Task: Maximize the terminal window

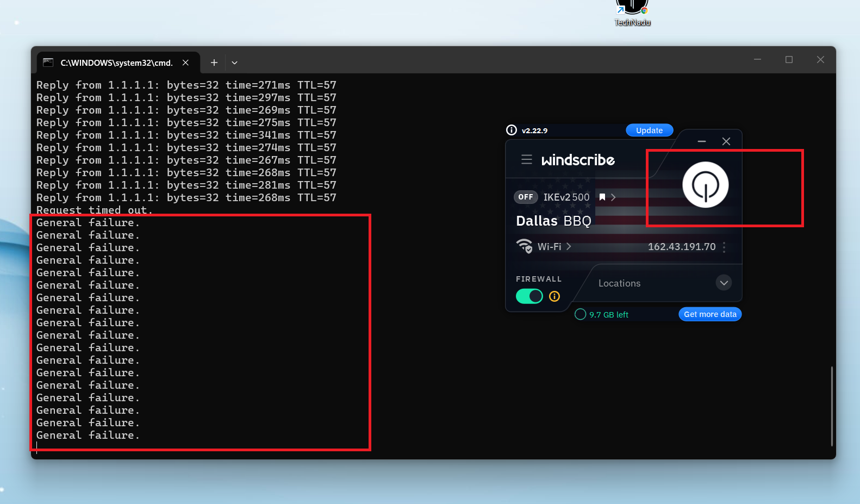Action: 789,59
